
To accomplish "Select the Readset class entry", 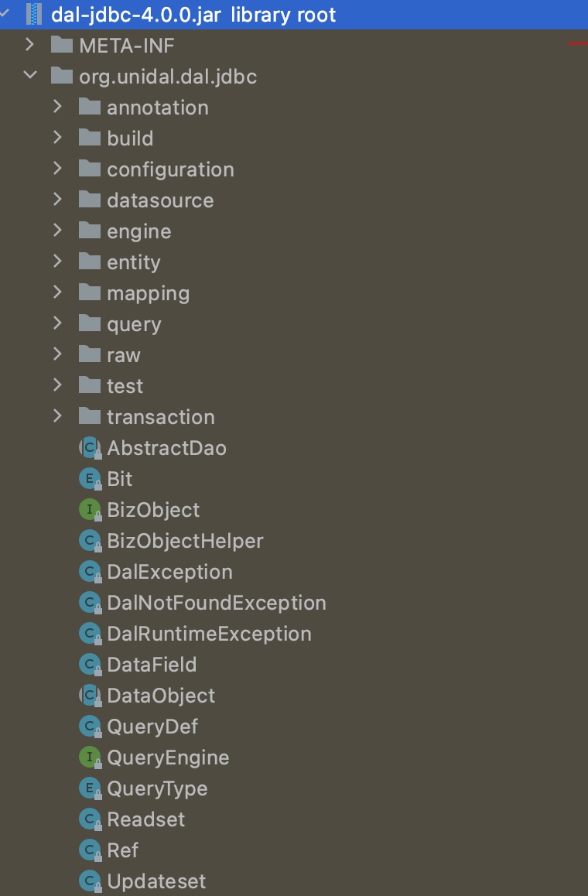I will [x=146, y=819].
